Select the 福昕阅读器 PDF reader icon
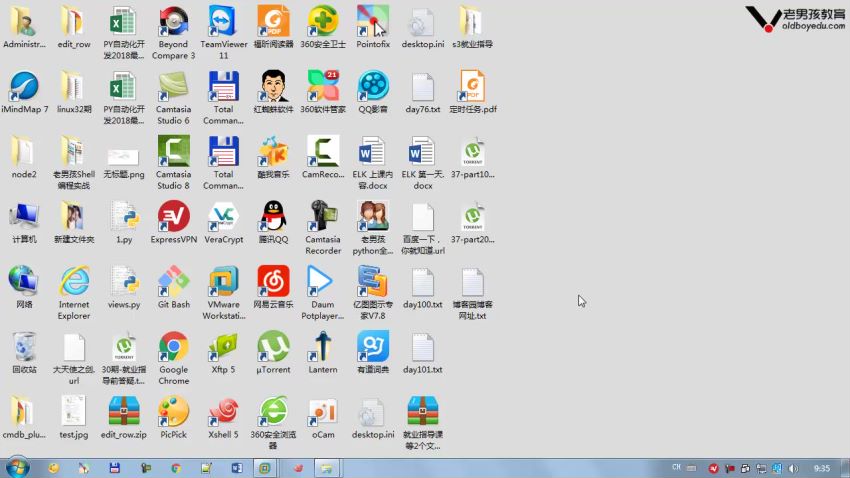850x478 pixels. [x=273, y=27]
